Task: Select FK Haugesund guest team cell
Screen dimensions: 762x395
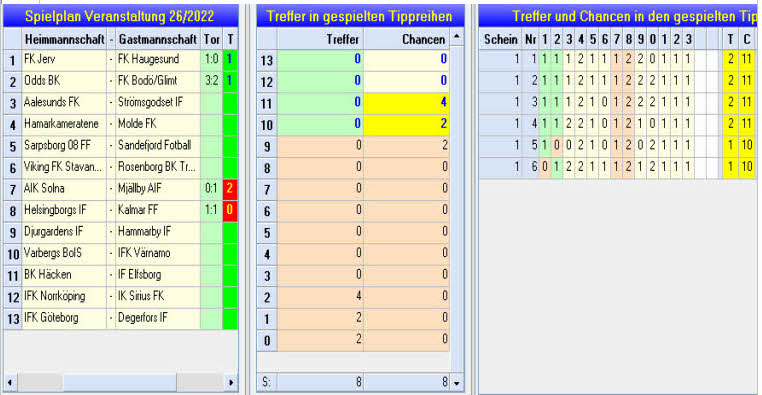Action: (158, 60)
